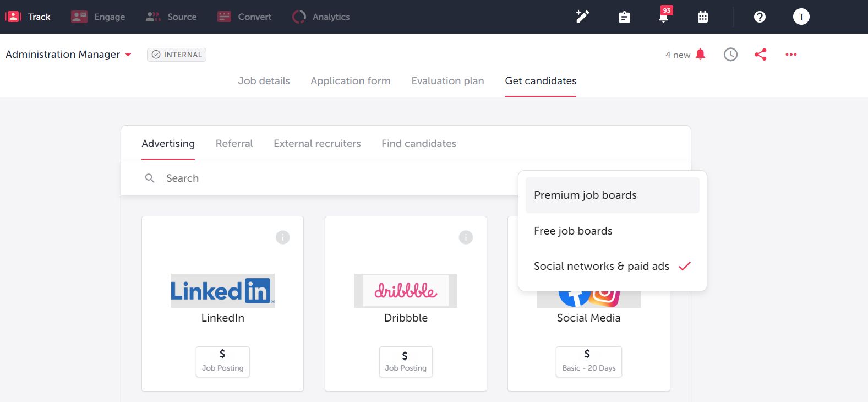868x402 pixels.
Task: Switch to the Evaluation plan tab
Action: tap(447, 80)
